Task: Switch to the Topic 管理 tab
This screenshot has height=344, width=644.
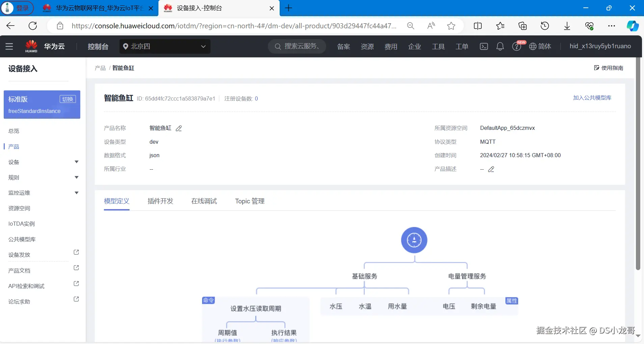Action: point(250,201)
